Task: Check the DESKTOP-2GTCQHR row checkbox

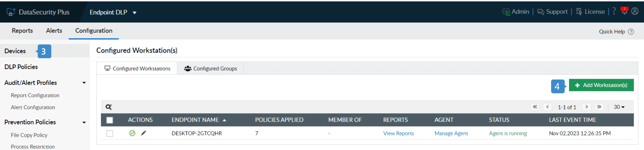Action: pyautogui.click(x=109, y=133)
